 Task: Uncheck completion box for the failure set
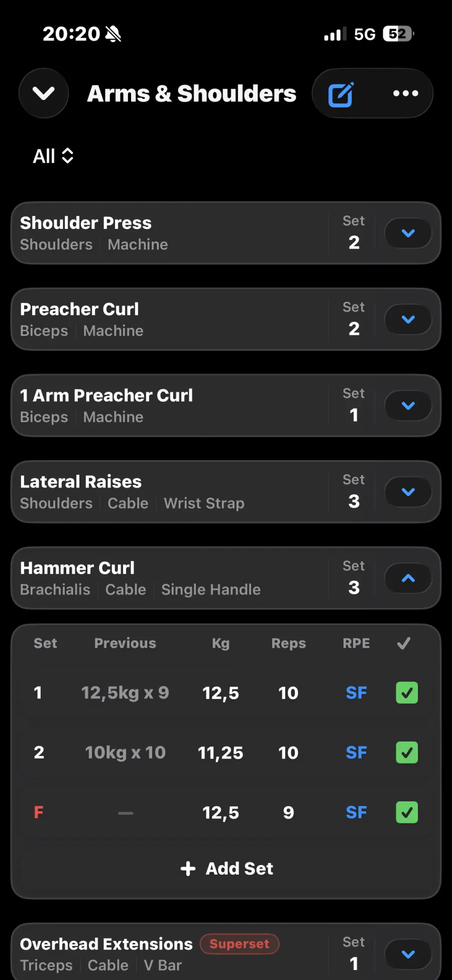pos(407,812)
